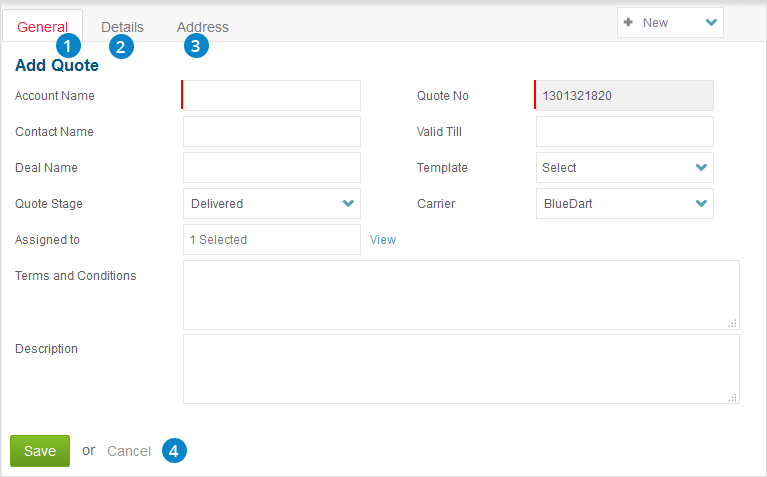Image resolution: width=767 pixels, height=477 pixels.
Task: Click the Carrier label
Action: pyautogui.click(x=436, y=204)
